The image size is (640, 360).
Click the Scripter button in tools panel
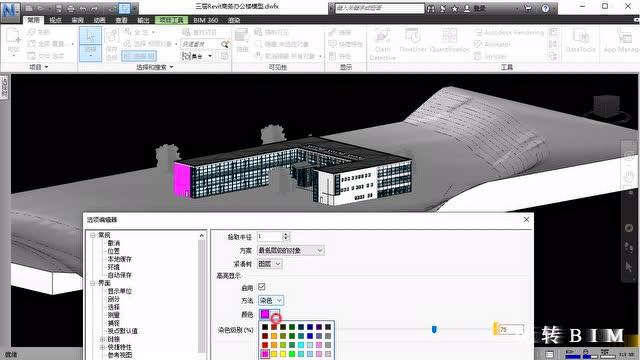pyautogui.click(x=490, y=56)
